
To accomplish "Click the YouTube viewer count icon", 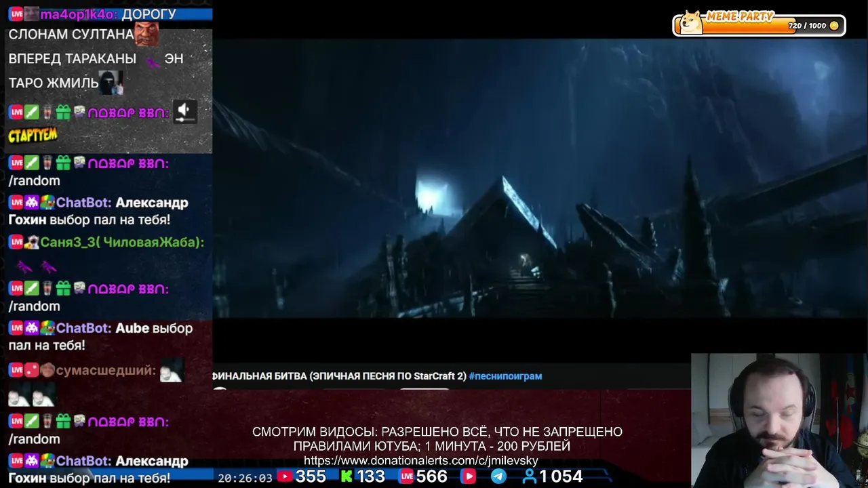I will coord(285,477).
